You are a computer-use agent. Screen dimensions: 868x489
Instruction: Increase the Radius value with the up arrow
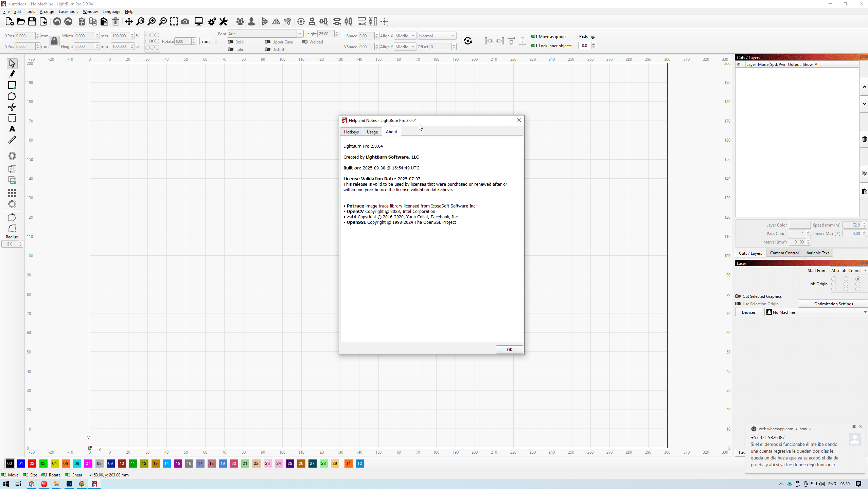point(20,242)
